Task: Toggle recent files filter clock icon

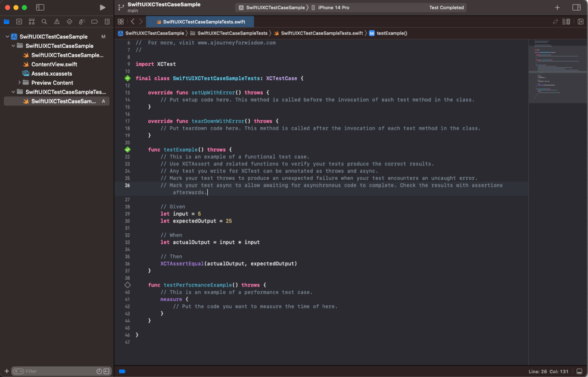Action: tap(99, 371)
